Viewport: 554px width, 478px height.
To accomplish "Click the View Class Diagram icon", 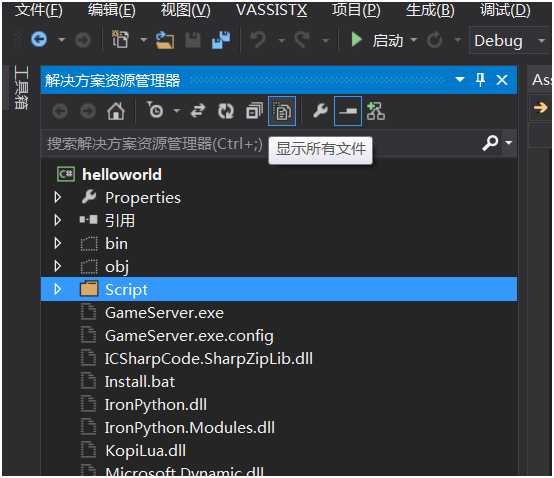I will pos(376,111).
